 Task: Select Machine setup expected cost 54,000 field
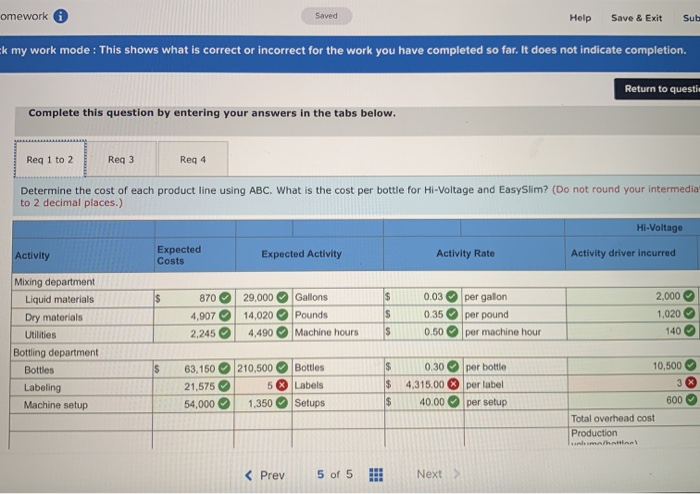(193, 404)
